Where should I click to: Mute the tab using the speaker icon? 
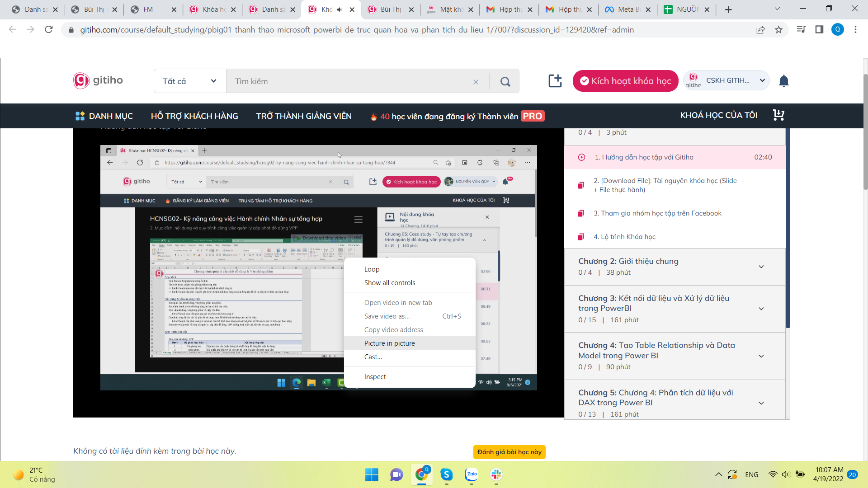(340, 9)
